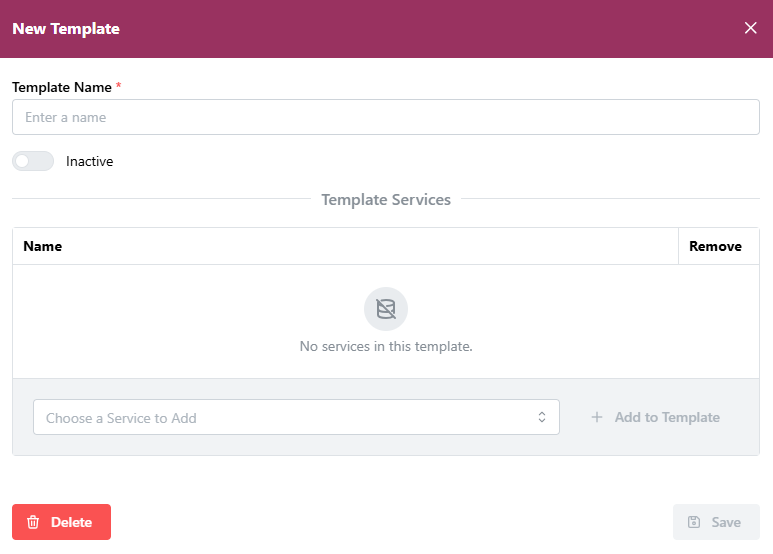
Task: Click the New Template dialog title
Action: pos(66,29)
